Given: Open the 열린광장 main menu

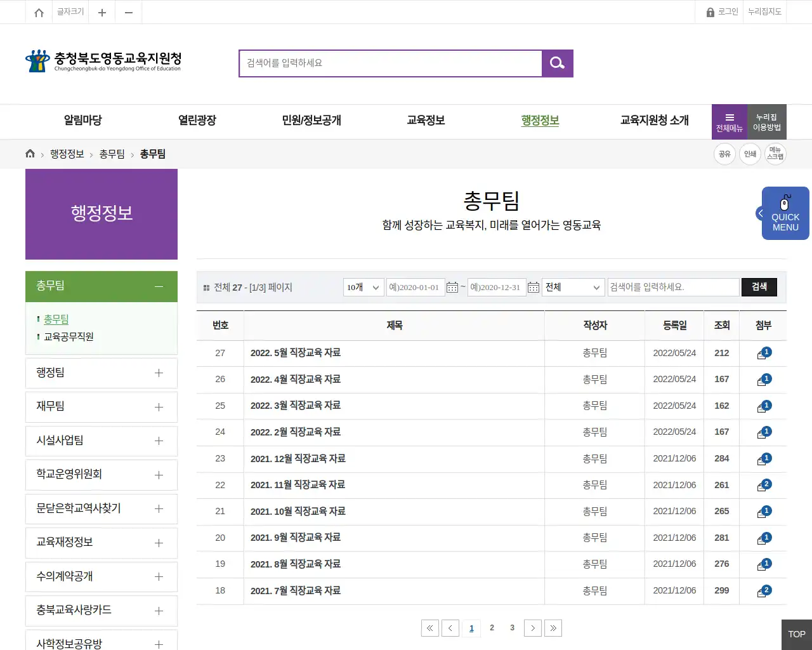Looking at the screenshot, I should click(197, 121).
